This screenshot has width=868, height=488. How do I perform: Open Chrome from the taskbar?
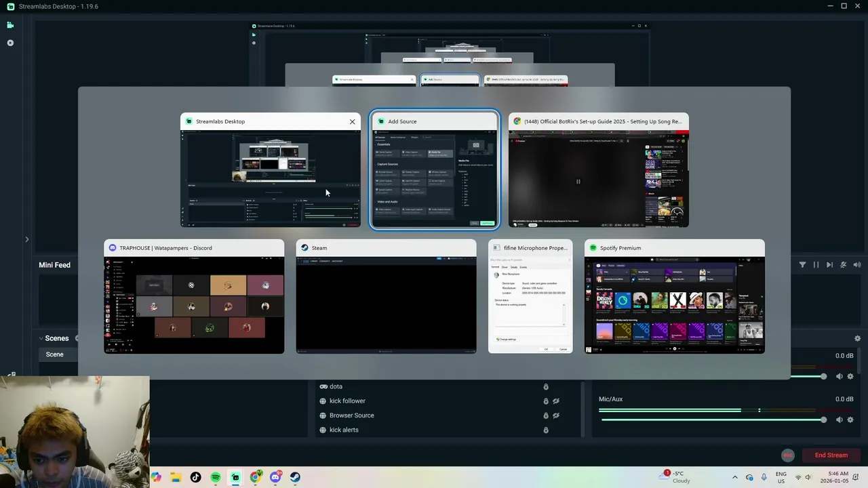255,477
